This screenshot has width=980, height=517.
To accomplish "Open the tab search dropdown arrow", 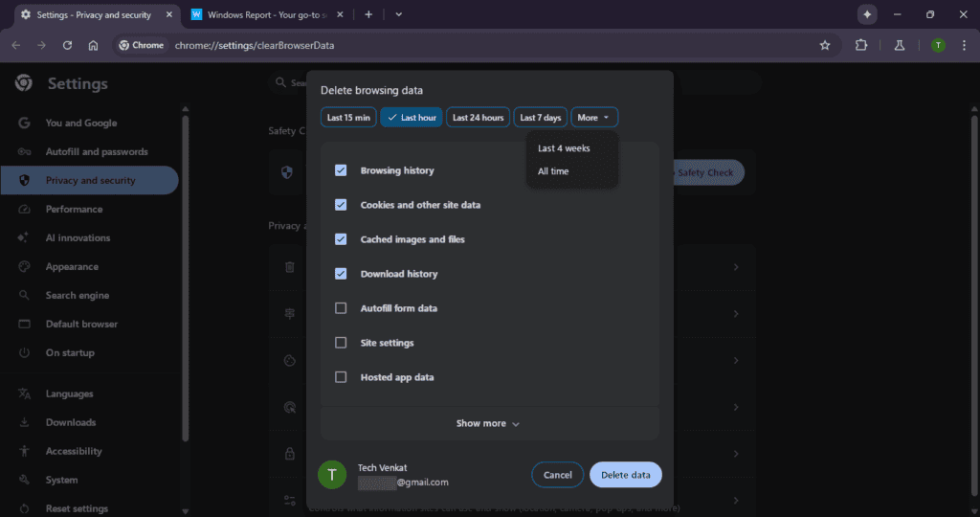I will (x=398, y=14).
